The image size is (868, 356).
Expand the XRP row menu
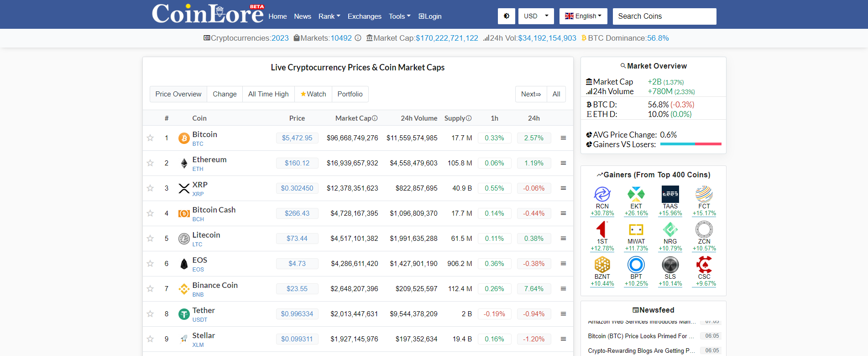coord(563,188)
